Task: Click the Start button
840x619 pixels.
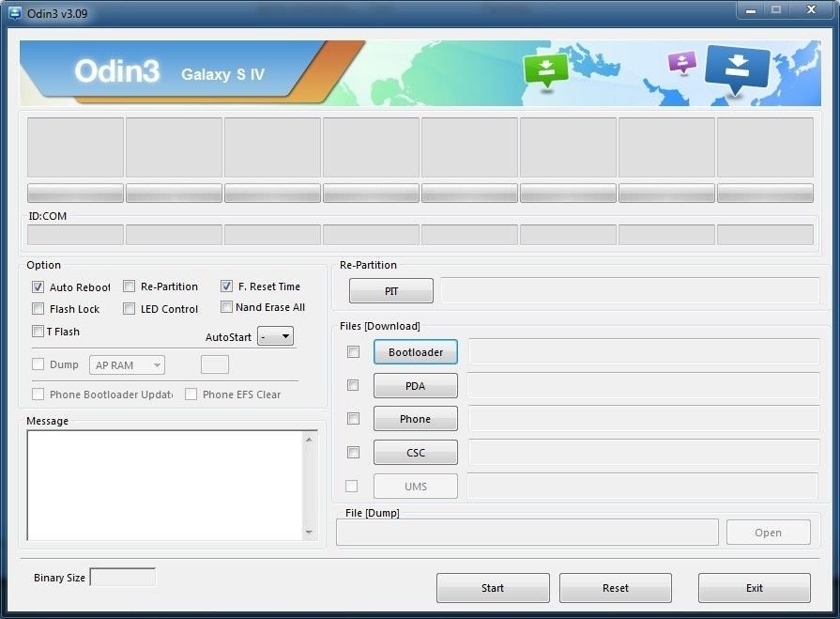Action: [493, 588]
